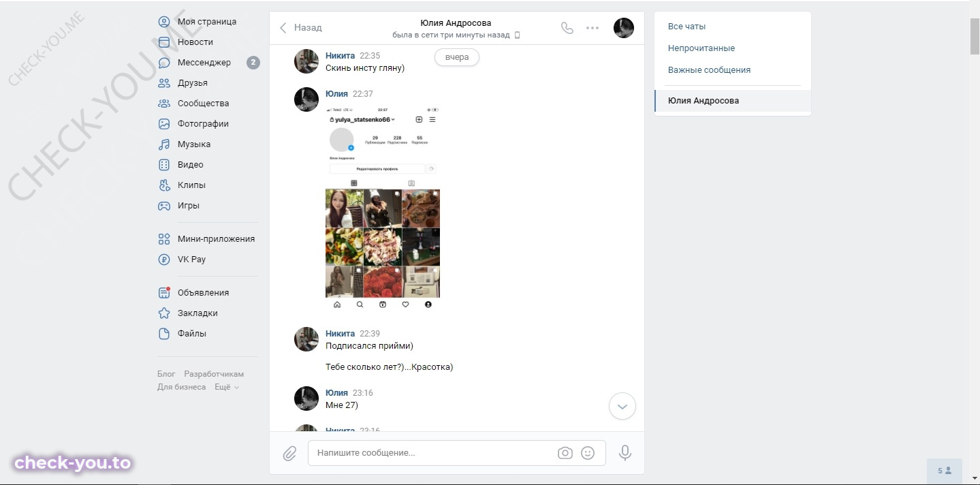The height and width of the screenshot is (485, 980).
Task: Open Закладки bookmarks star icon
Action: pyautogui.click(x=164, y=313)
